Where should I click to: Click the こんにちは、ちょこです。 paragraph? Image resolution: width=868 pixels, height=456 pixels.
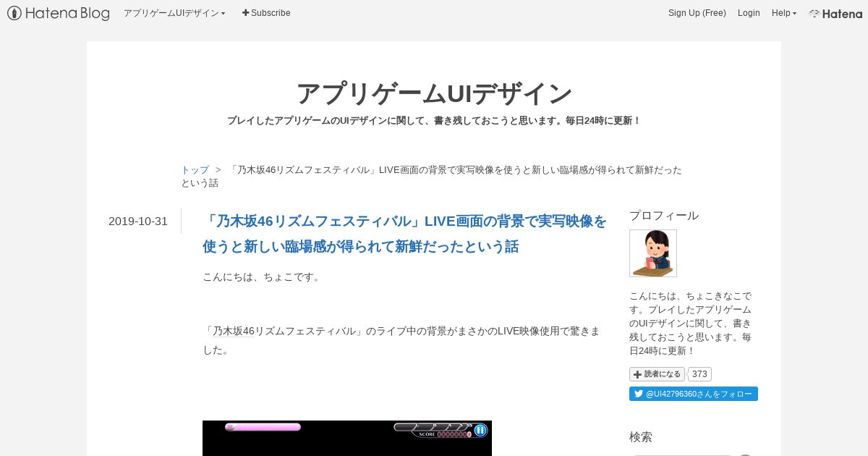263,276
